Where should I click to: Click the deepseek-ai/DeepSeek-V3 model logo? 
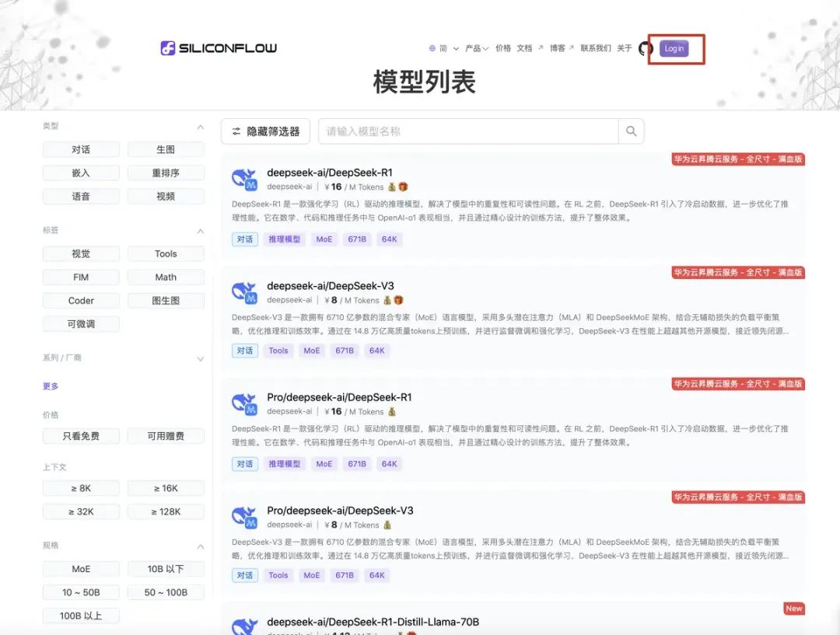[x=245, y=293]
